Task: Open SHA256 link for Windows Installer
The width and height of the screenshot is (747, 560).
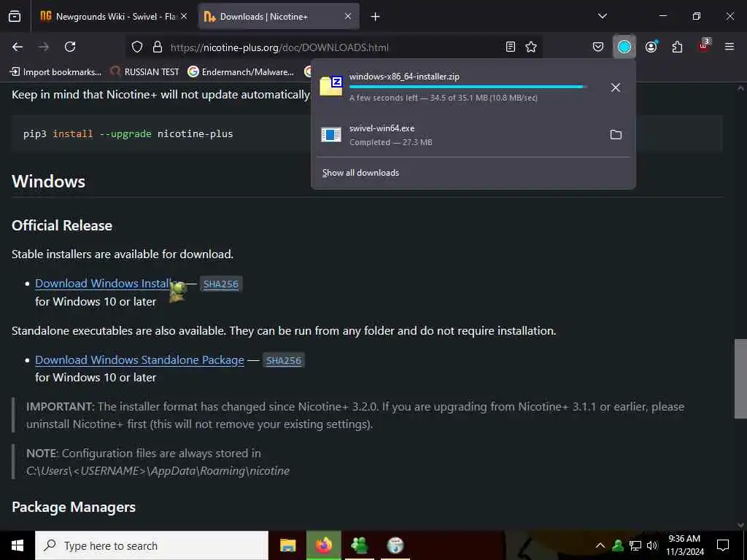Action: click(220, 284)
